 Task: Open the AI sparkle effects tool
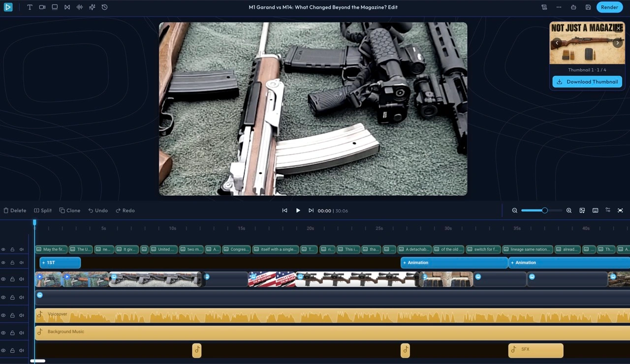(x=92, y=7)
